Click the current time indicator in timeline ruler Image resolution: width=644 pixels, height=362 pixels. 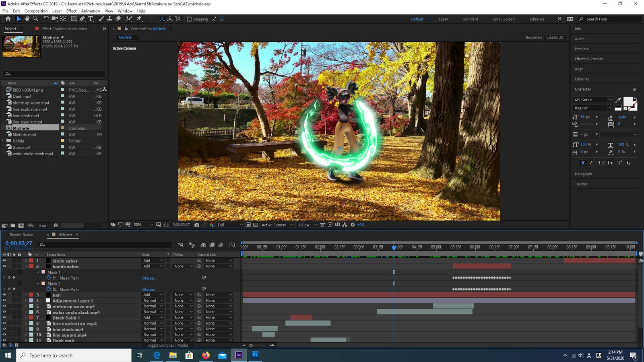(x=394, y=247)
